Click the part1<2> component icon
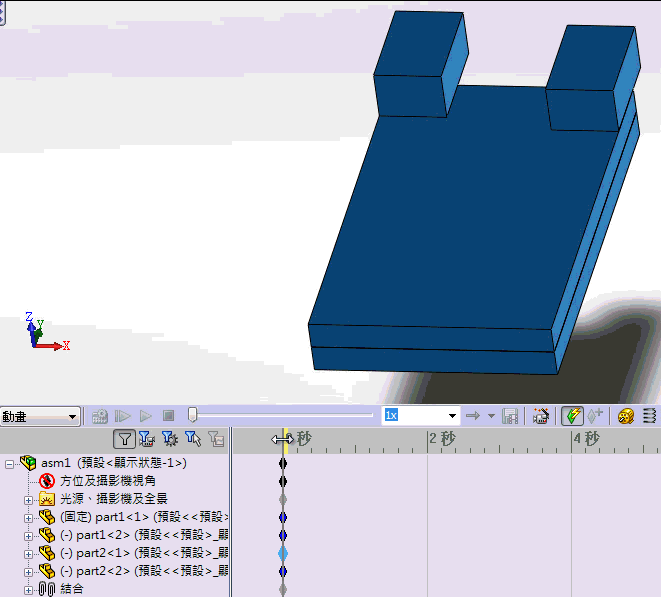 (x=47, y=535)
